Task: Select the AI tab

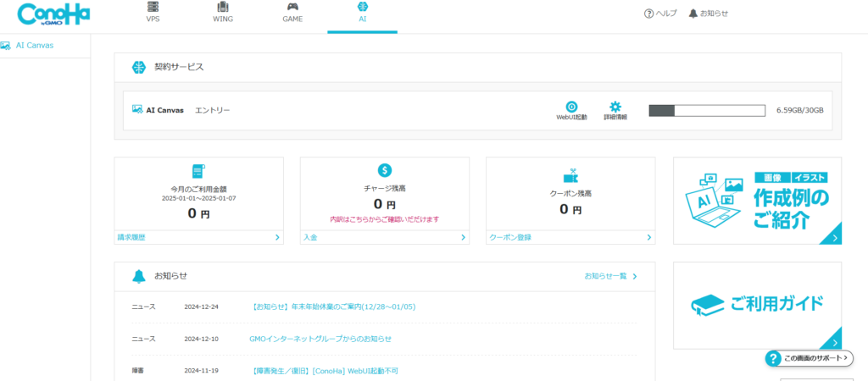Action: point(362,13)
